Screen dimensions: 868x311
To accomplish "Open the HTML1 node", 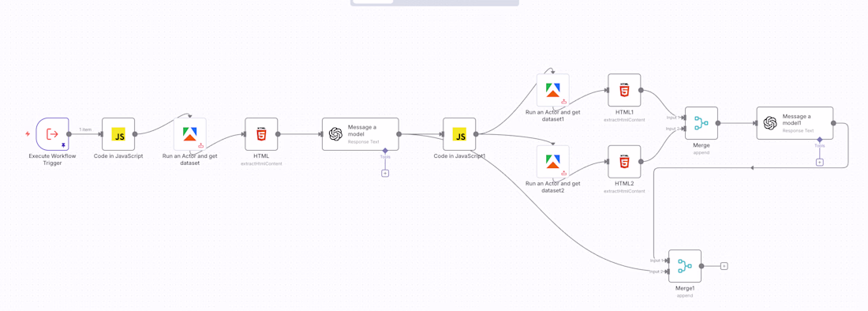I will (624, 90).
